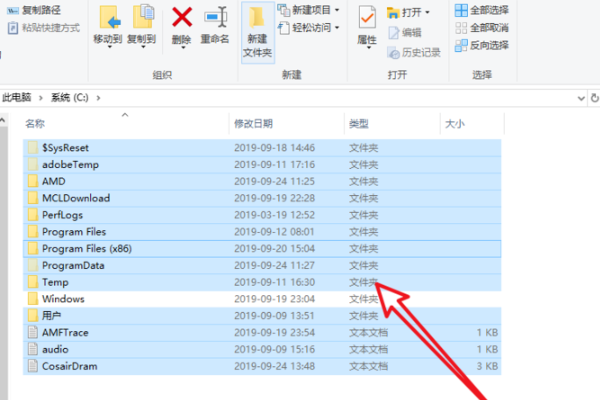Viewport: 600px width, 400px height.
Task: Select the Program Files (x86) folder
Action: coord(262,249)
